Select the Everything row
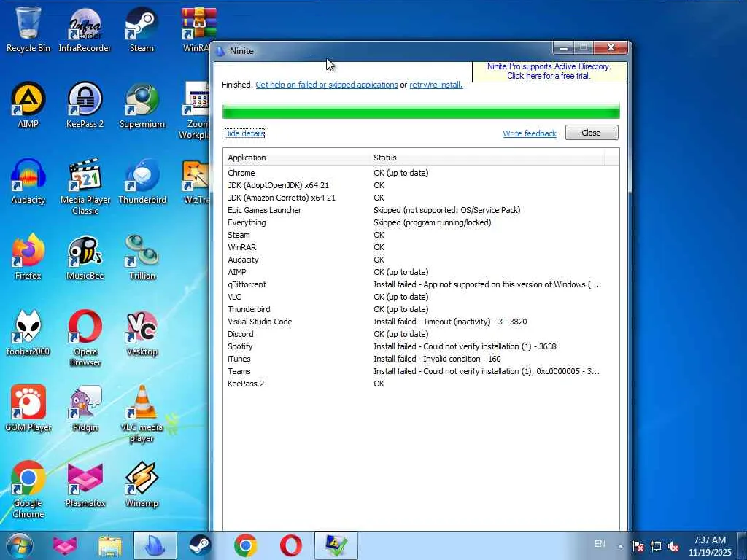The image size is (747, 560). [421, 222]
